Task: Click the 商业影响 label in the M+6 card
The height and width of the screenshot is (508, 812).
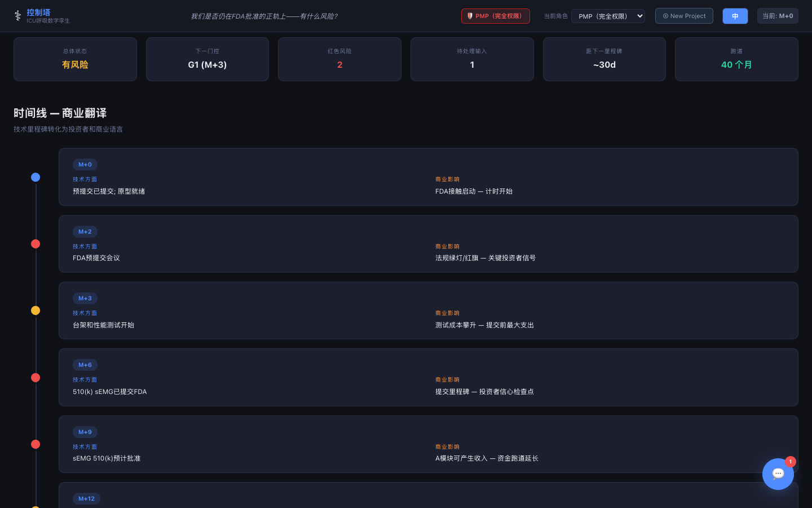Action: pyautogui.click(x=447, y=380)
